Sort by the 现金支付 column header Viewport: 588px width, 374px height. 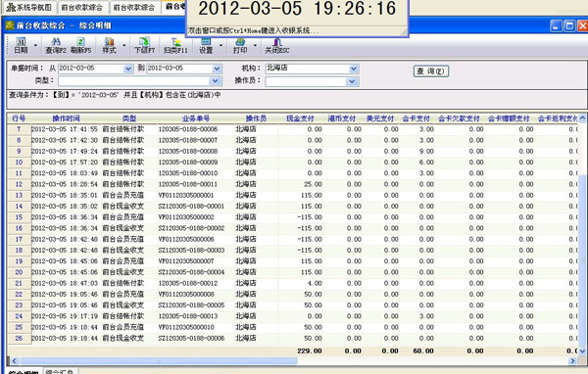(301, 118)
